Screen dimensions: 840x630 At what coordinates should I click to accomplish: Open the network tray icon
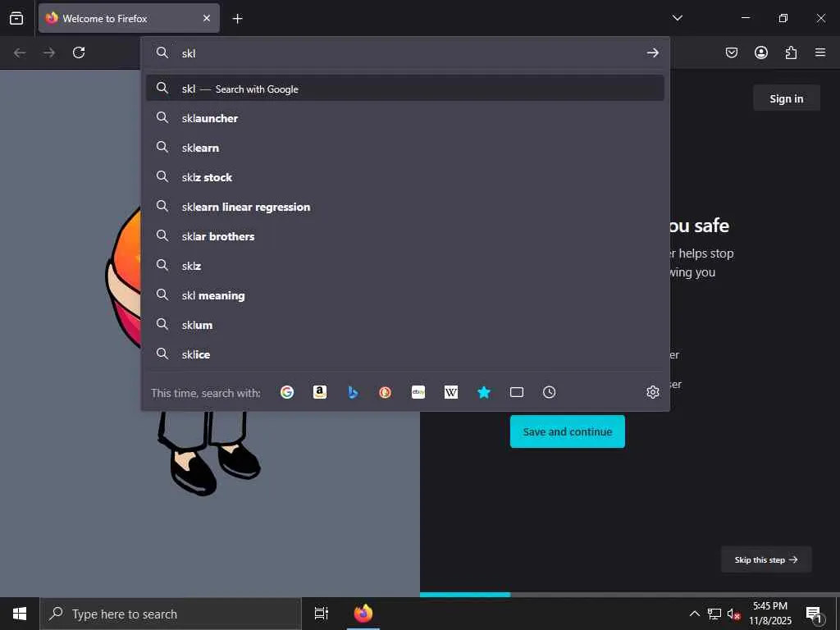(714, 614)
